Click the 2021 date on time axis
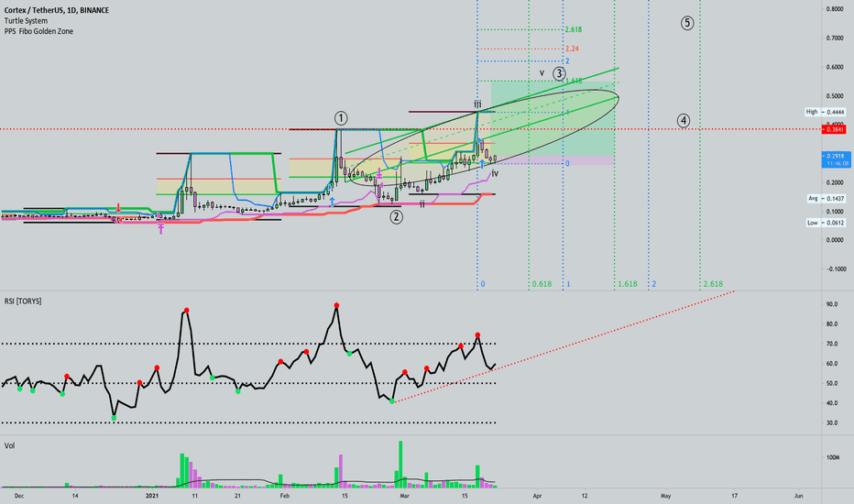 pyautogui.click(x=152, y=496)
